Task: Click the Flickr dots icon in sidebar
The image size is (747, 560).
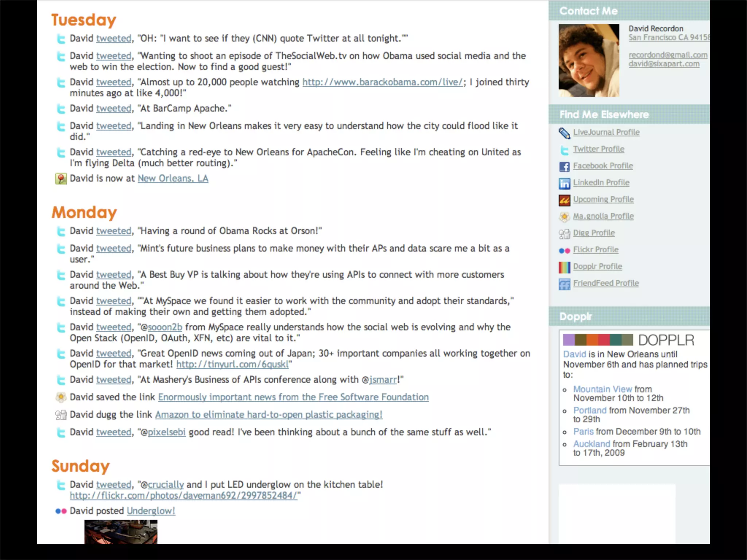Action: pos(564,250)
